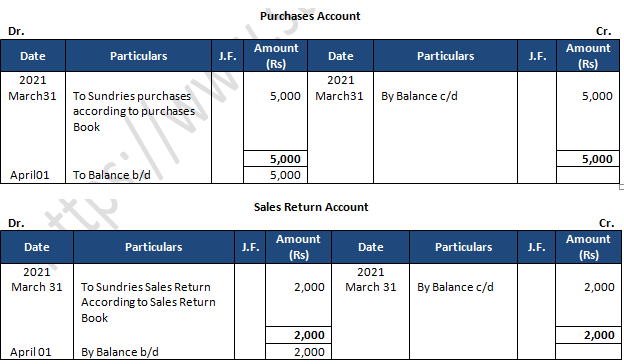Click the bold 5,000 debit total in Purchases Account
Image resolution: width=624 pixels, height=364 pixels.
tap(285, 159)
